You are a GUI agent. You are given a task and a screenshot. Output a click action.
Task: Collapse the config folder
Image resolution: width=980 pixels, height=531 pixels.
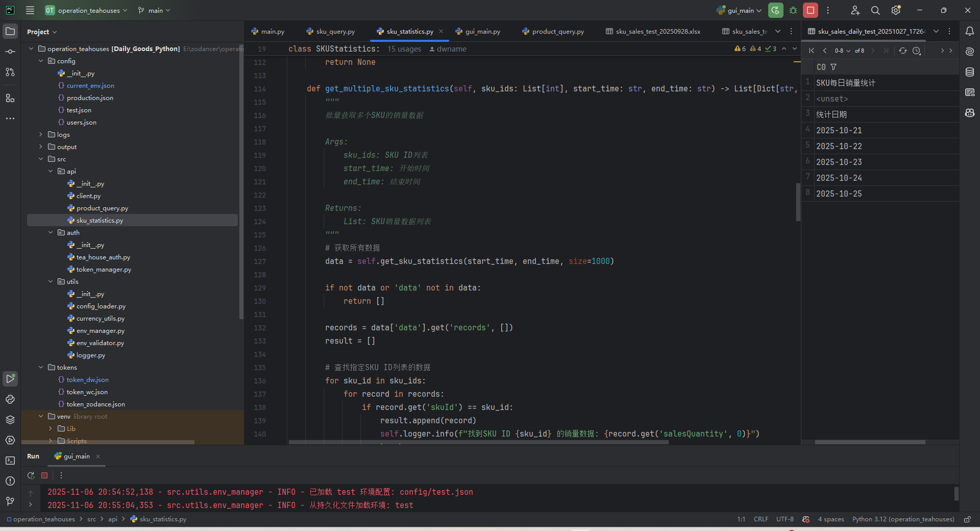click(x=41, y=61)
